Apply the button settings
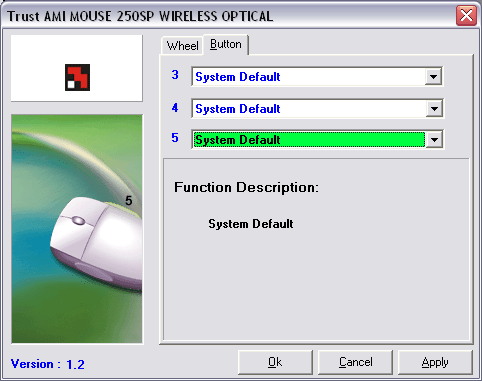The width and height of the screenshot is (482, 381). [x=435, y=362]
